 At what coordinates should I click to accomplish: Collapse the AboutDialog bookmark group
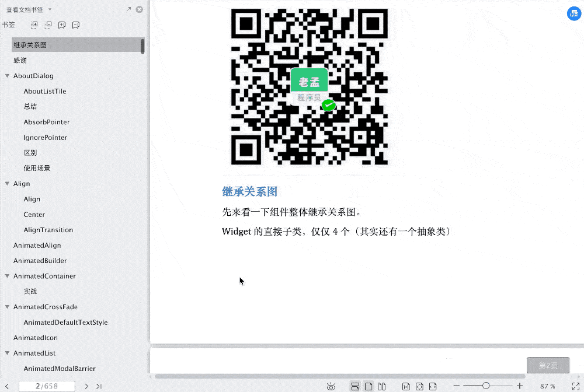tap(7, 75)
